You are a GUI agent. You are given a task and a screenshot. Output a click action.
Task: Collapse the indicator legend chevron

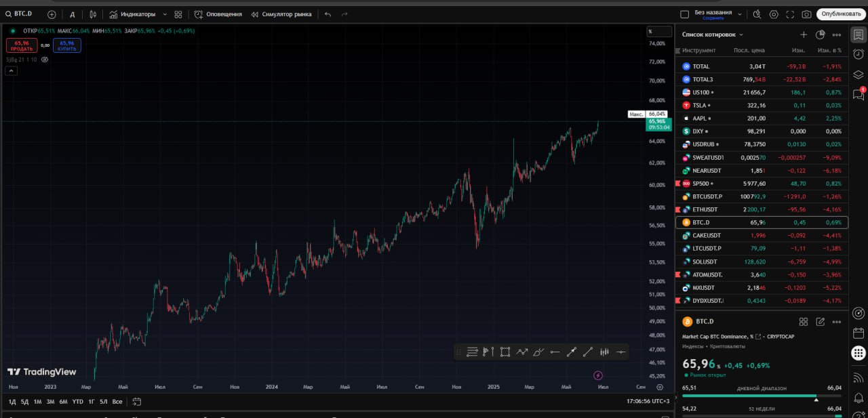12,70
